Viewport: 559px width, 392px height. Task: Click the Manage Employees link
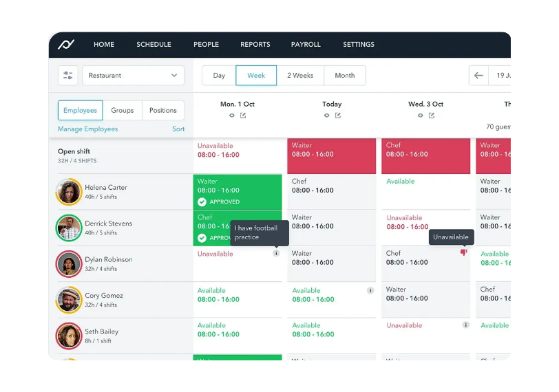click(87, 129)
